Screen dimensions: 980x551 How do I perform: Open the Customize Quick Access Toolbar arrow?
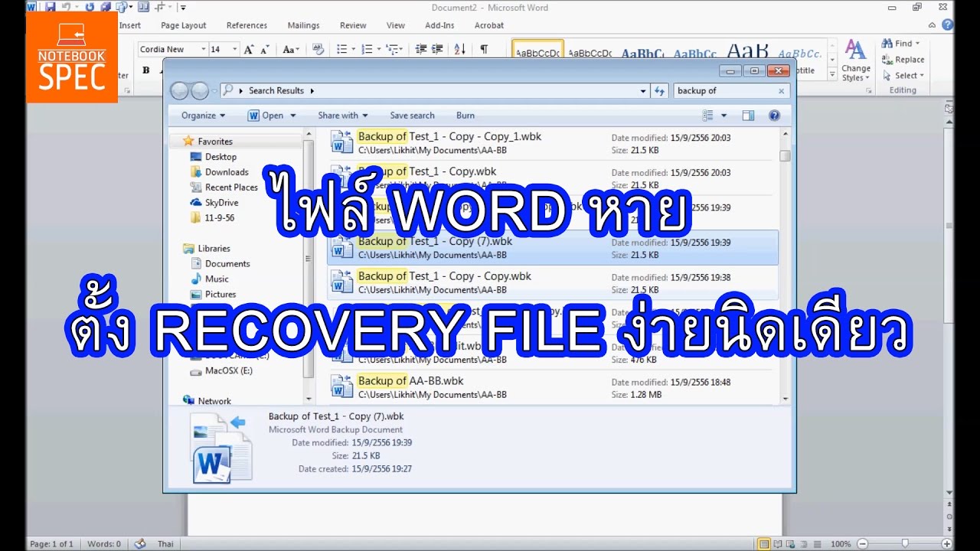(183, 8)
